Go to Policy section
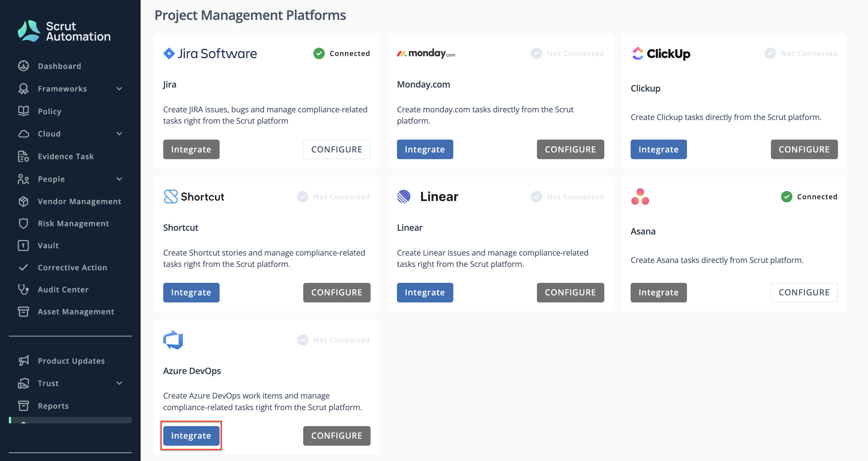Viewport: 868px width, 461px height. pyautogui.click(x=50, y=111)
